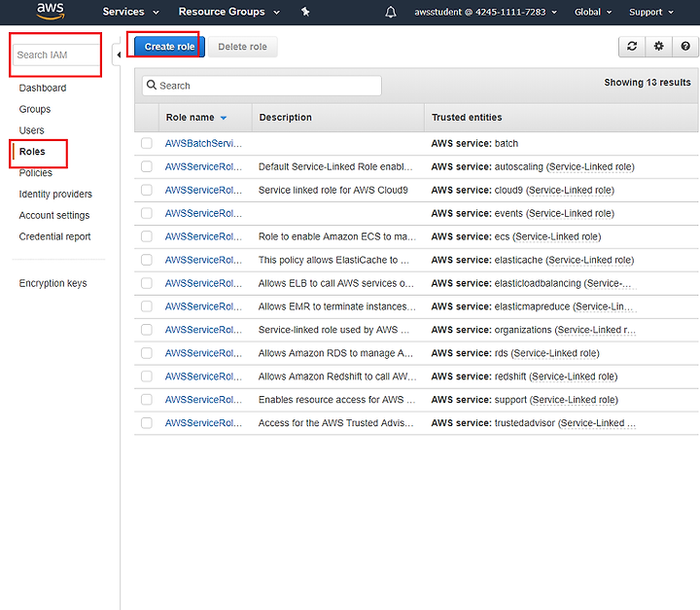Check the AWSBatchServi... role checkbox
This screenshot has height=610, width=700.
click(147, 143)
